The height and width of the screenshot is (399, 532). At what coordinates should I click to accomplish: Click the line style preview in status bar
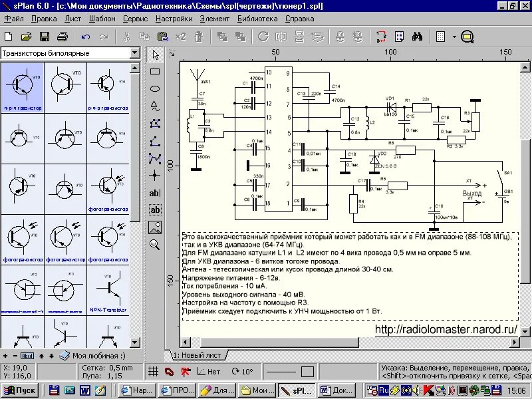click(281, 372)
